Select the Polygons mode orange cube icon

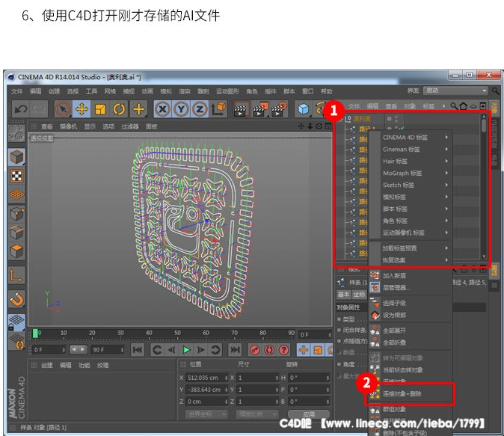(x=16, y=251)
